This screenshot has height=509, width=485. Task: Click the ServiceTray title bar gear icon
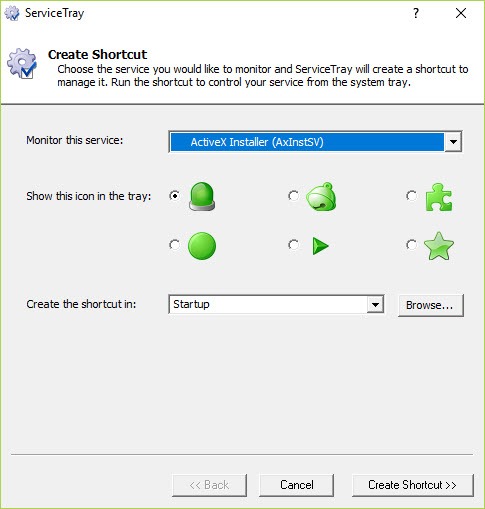(12, 13)
